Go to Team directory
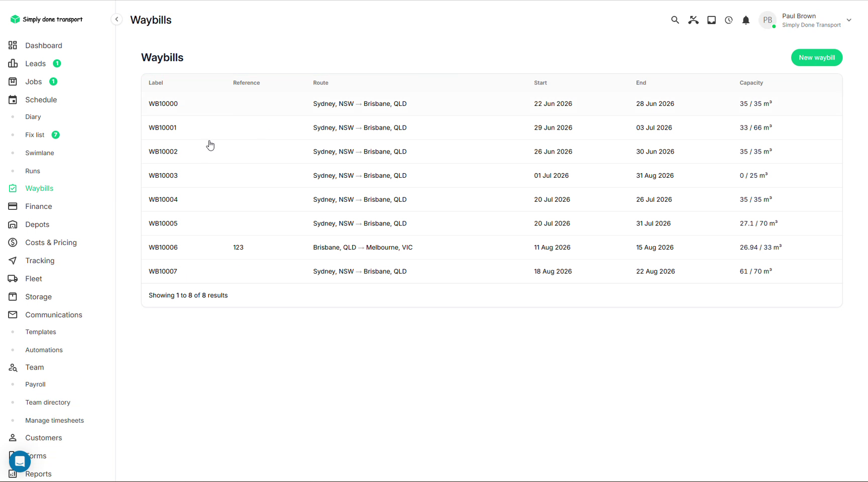Screen dimensions: 868x482 [48, 403]
